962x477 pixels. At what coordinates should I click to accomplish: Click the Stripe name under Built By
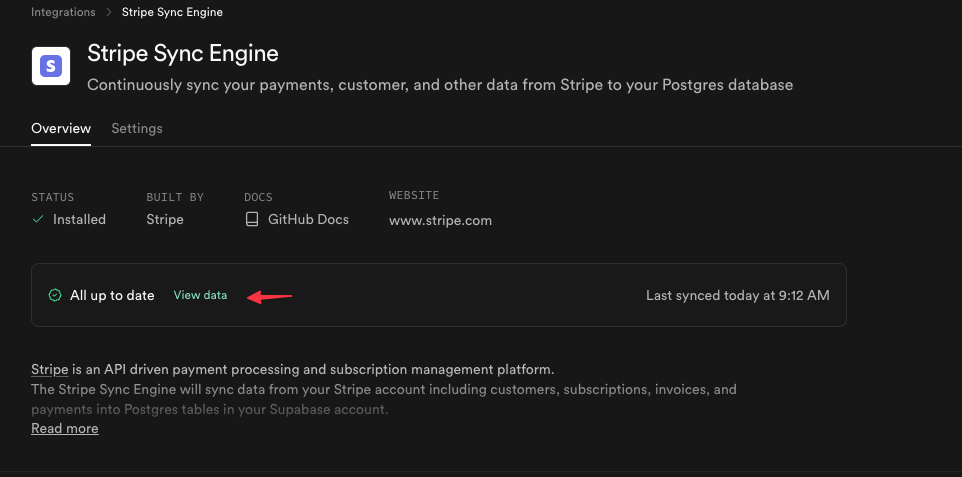165,219
